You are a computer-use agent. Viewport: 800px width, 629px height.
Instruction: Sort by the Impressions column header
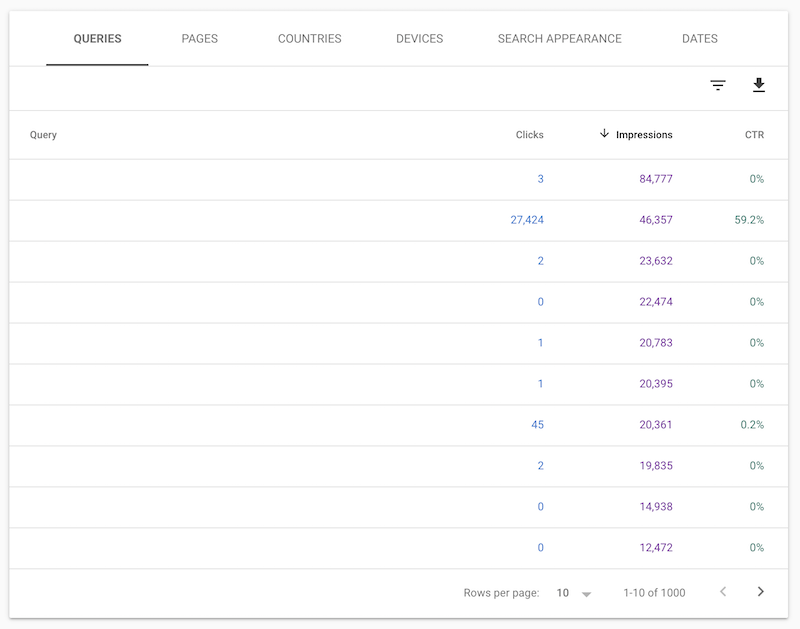644,135
